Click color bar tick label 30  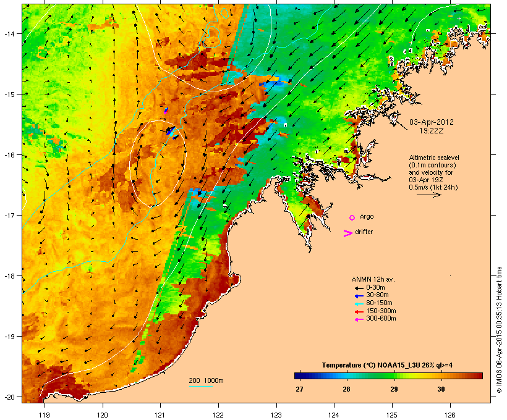(441, 389)
